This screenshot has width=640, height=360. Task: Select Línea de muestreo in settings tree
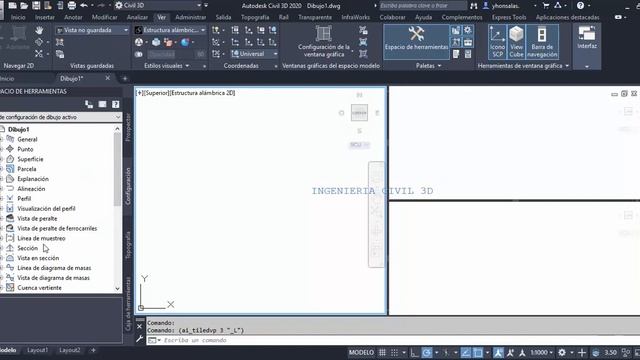click(x=41, y=238)
